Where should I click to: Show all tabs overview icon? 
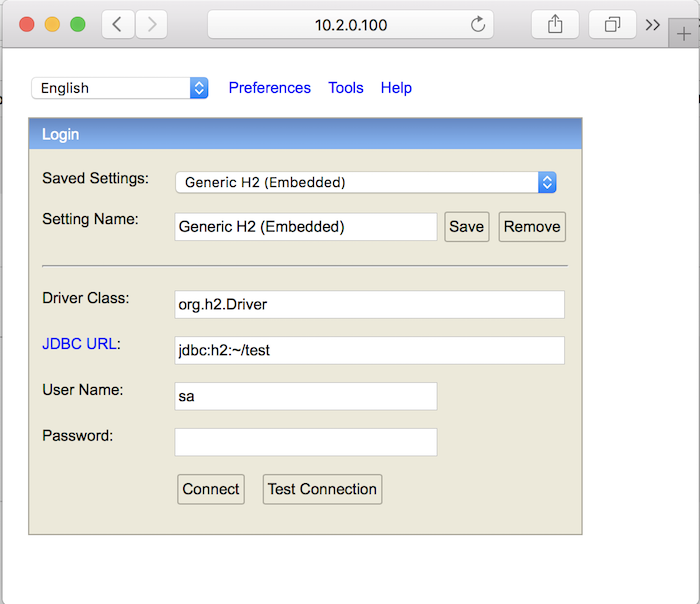612,24
